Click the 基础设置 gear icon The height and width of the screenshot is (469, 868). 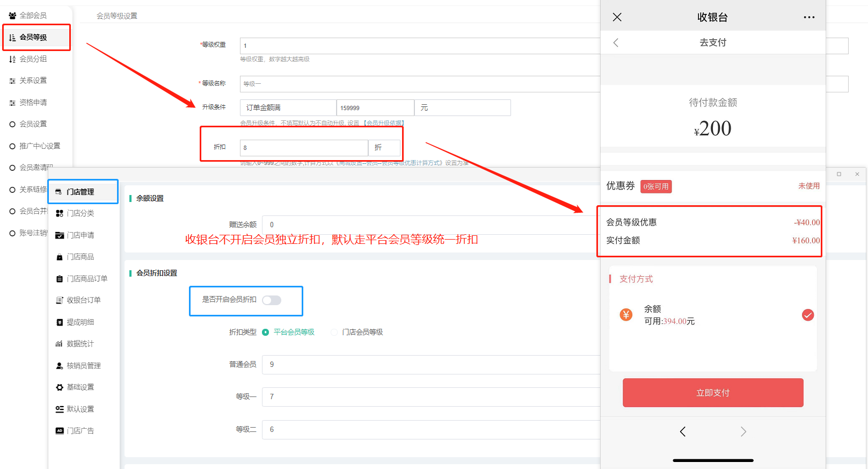(60, 387)
